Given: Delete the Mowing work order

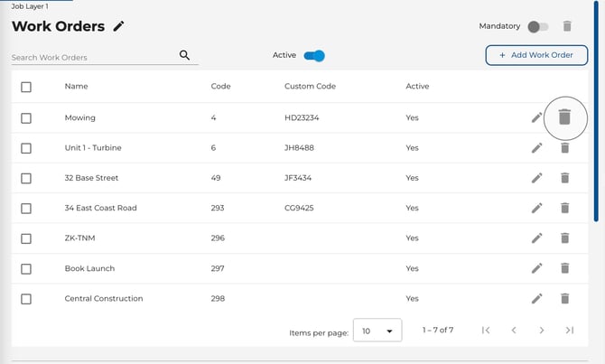Looking at the screenshot, I should pyautogui.click(x=564, y=117).
